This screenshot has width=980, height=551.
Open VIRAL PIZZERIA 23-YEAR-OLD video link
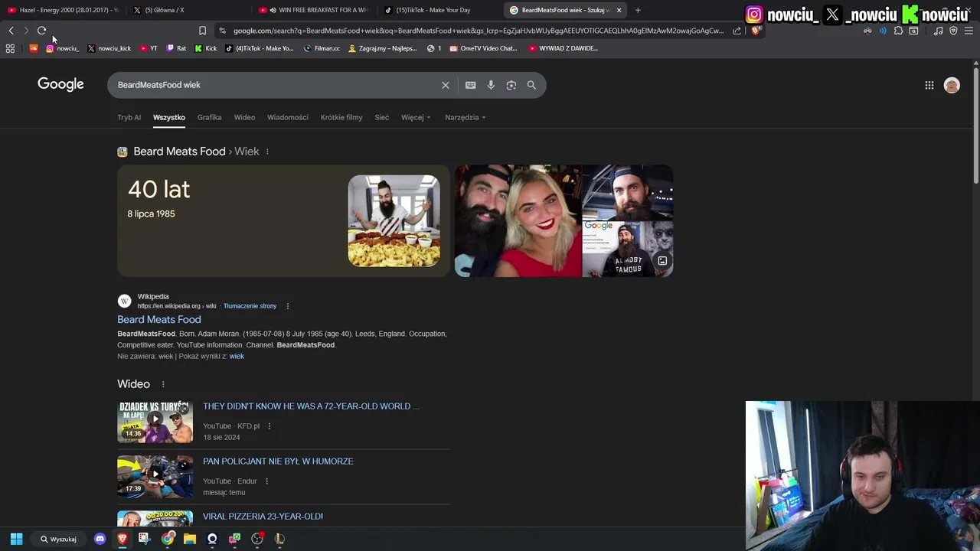coord(263,517)
